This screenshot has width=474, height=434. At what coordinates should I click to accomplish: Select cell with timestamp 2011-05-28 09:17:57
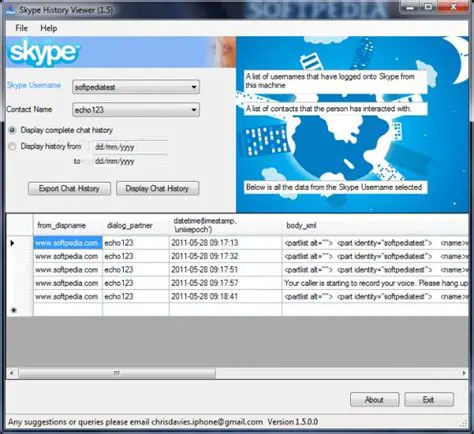pos(225,283)
